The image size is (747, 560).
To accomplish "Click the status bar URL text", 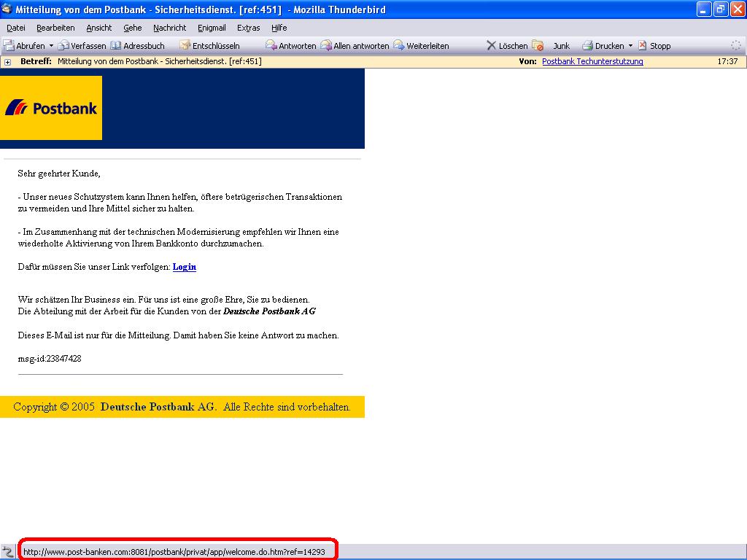I will (174, 552).
